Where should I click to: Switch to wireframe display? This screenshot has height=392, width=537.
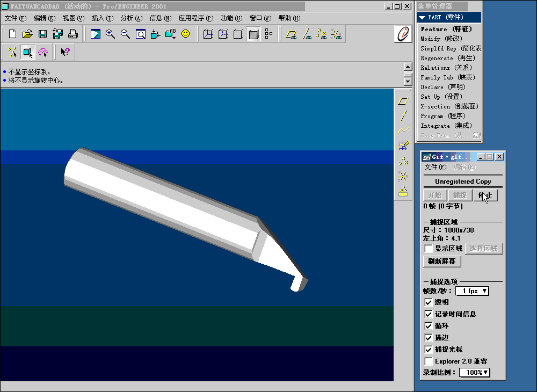208,34
